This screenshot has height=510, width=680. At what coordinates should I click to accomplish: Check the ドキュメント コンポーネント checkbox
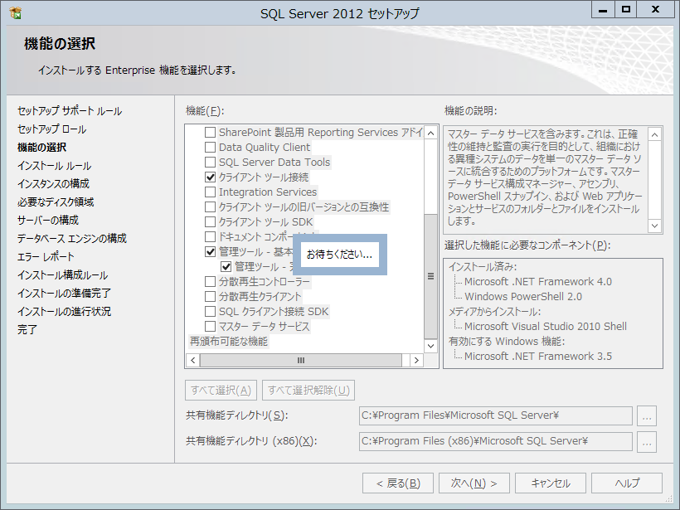click(210, 237)
